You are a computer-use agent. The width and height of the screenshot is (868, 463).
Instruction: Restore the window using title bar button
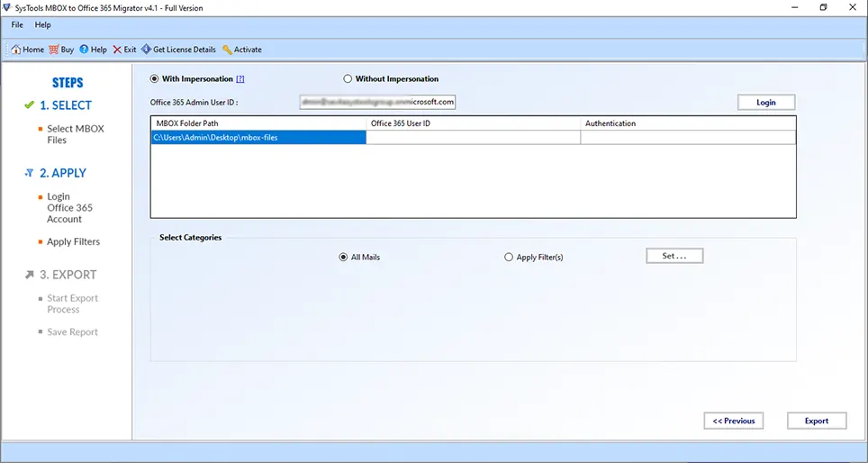pyautogui.click(x=824, y=7)
